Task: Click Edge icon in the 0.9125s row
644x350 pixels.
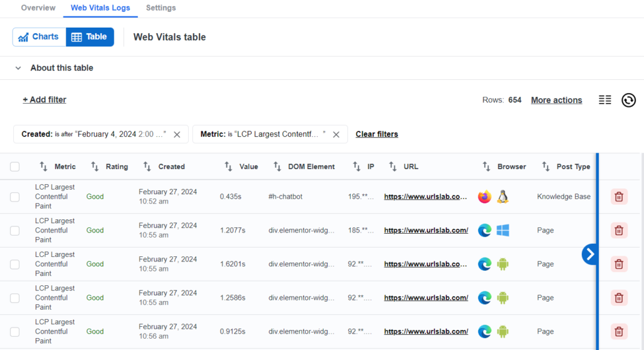Action: coord(485,332)
